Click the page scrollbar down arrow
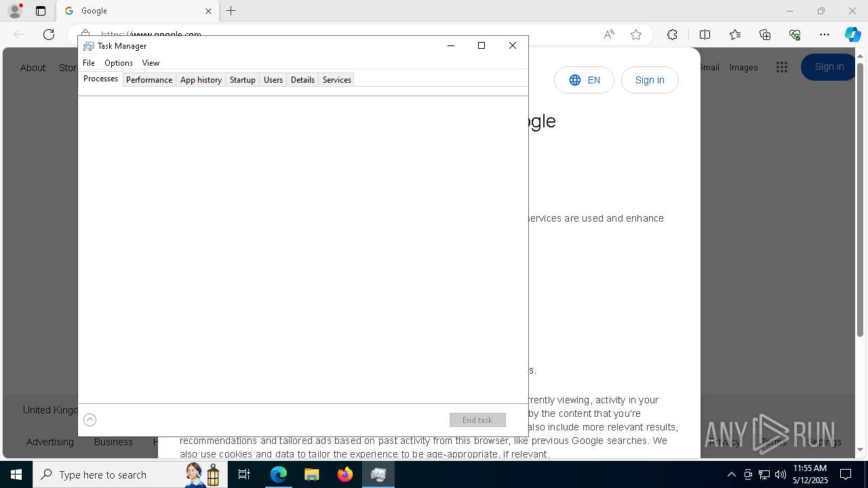The height and width of the screenshot is (488, 868). tap(861, 449)
